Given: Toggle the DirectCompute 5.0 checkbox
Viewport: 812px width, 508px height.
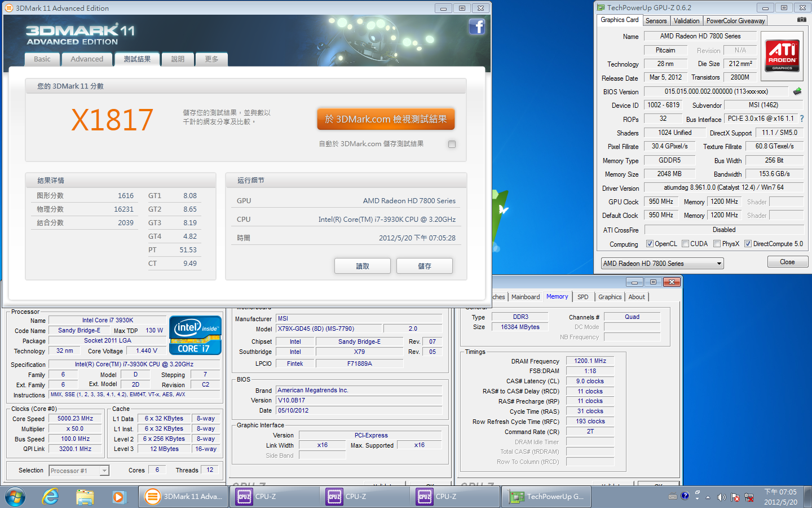Looking at the screenshot, I should pyautogui.click(x=748, y=244).
